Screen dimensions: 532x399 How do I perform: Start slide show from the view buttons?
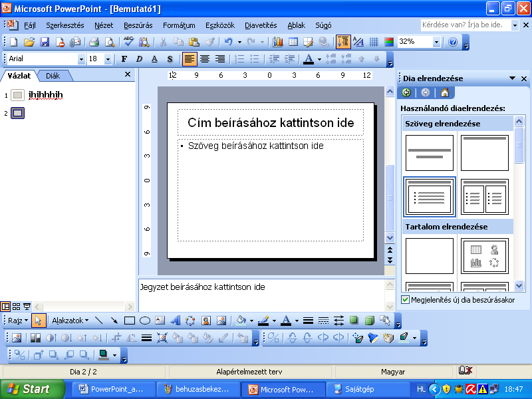pos(27,307)
